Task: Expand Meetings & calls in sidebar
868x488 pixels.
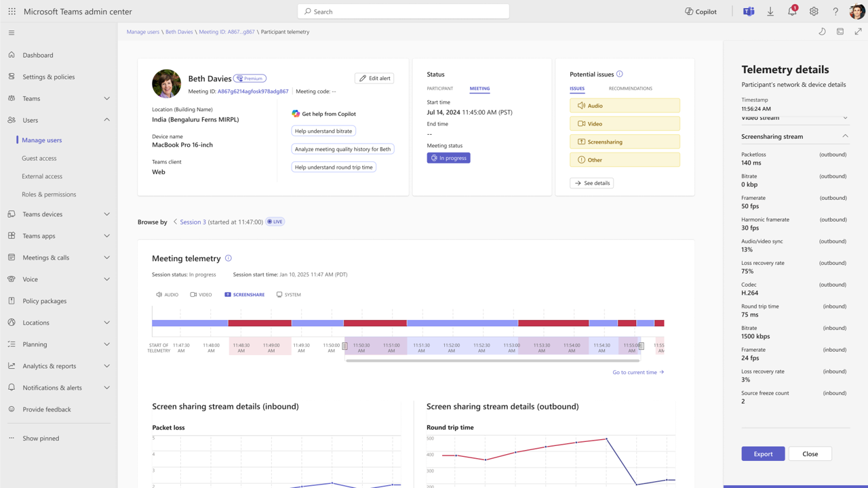Action: pos(106,258)
